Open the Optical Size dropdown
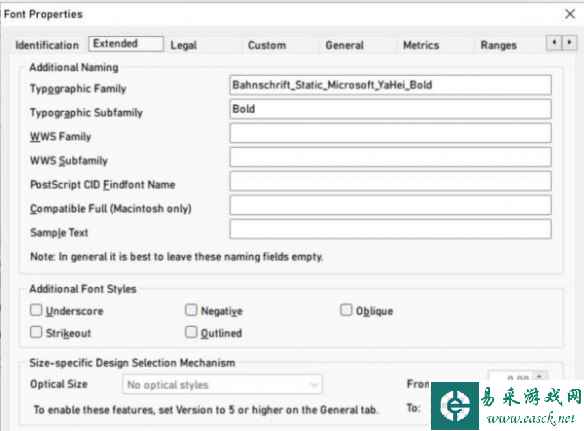 pyautogui.click(x=222, y=384)
